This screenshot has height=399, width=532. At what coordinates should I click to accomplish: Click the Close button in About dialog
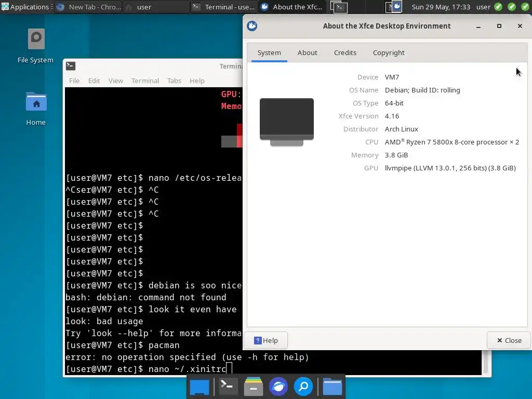(x=509, y=340)
